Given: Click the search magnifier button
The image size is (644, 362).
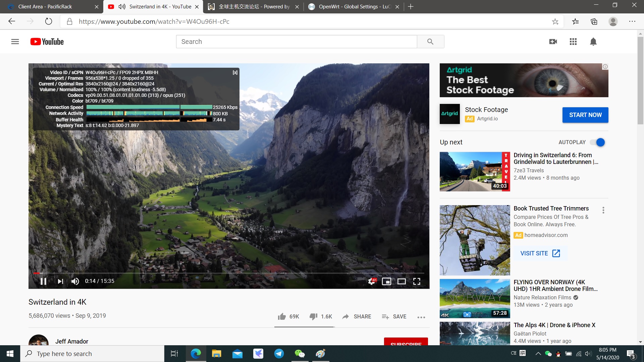Looking at the screenshot, I should tap(430, 42).
